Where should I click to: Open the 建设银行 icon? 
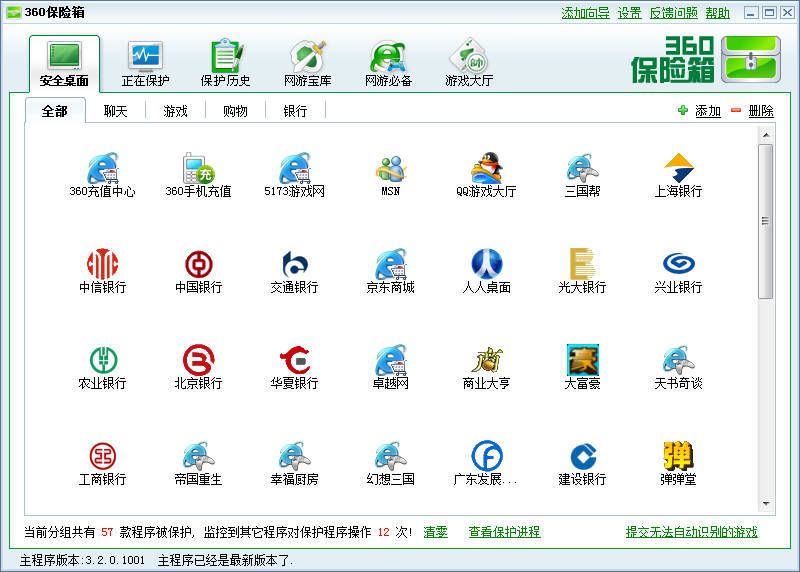pyautogui.click(x=582, y=463)
